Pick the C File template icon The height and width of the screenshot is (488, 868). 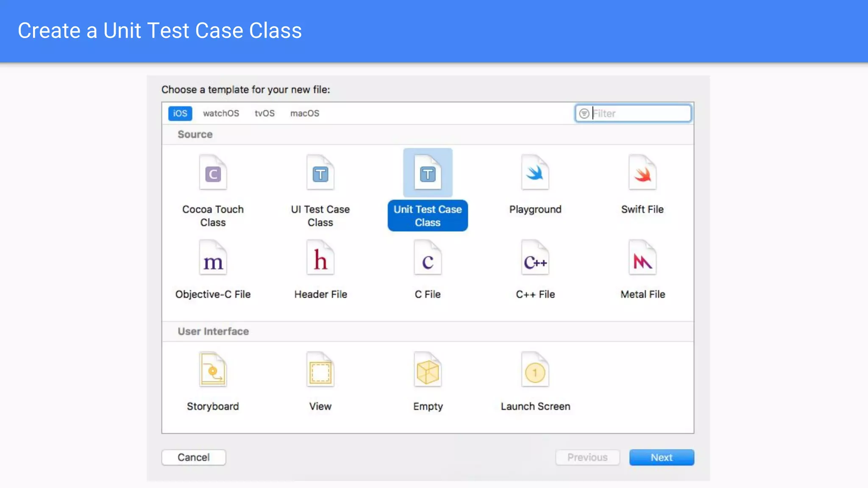click(428, 258)
